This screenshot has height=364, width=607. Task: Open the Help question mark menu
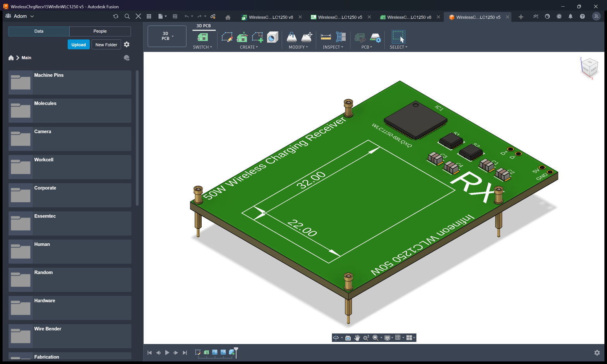point(582,16)
